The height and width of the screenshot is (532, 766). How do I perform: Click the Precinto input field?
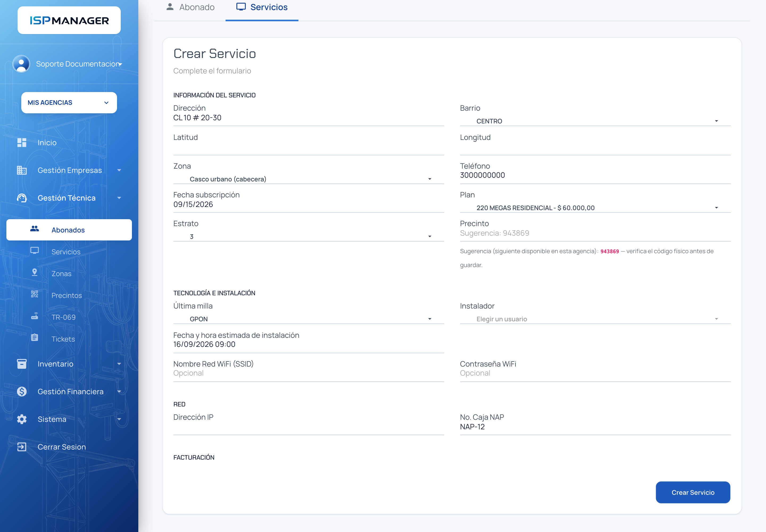pos(595,233)
